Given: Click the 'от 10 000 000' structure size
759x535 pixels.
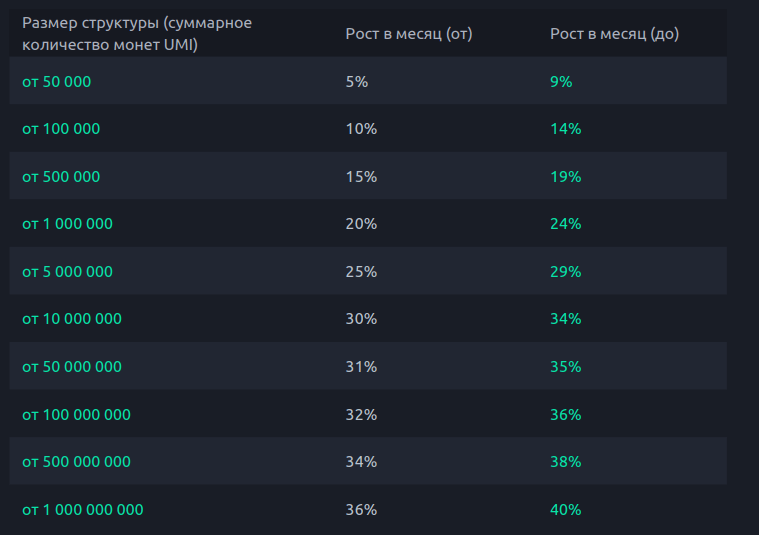Looking at the screenshot, I should tap(72, 319).
